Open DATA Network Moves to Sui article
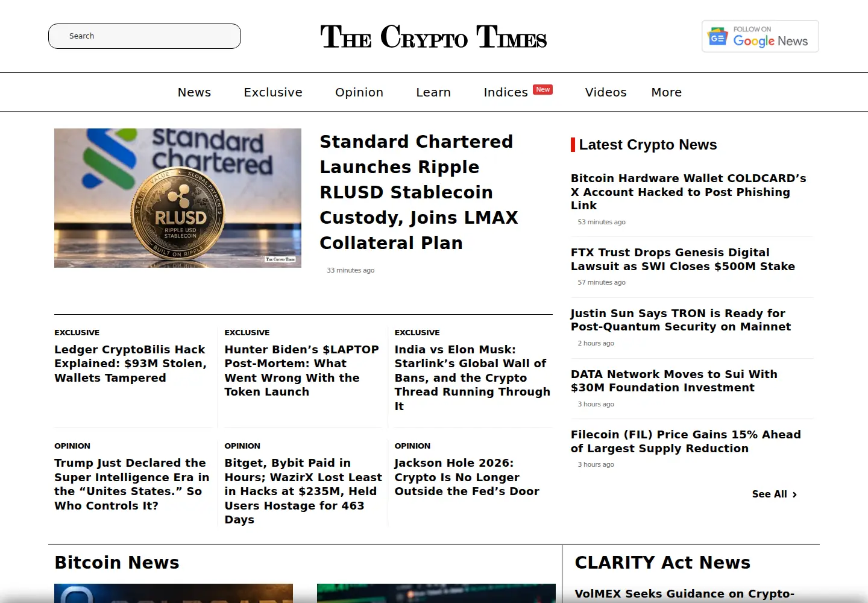868x603 pixels. pyautogui.click(x=674, y=380)
